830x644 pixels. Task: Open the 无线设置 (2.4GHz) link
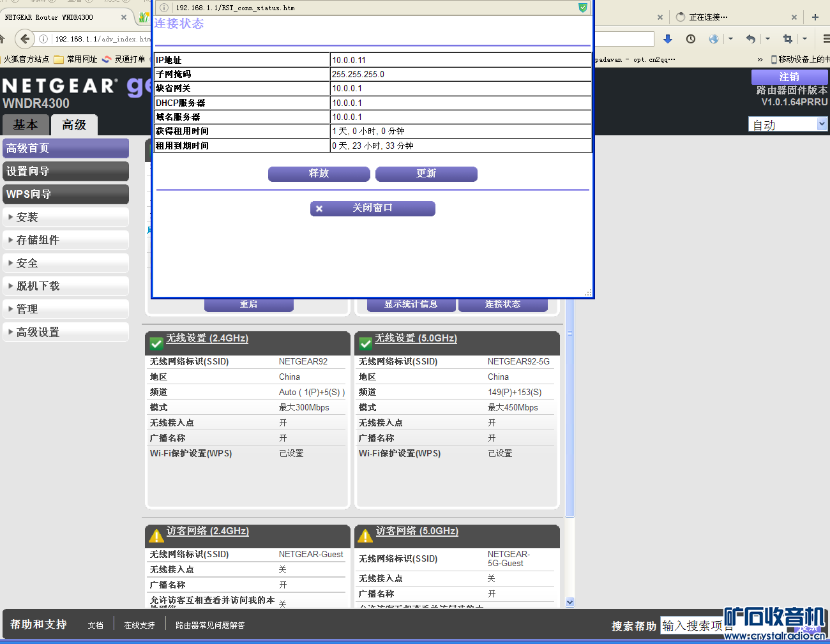(x=207, y=338)
